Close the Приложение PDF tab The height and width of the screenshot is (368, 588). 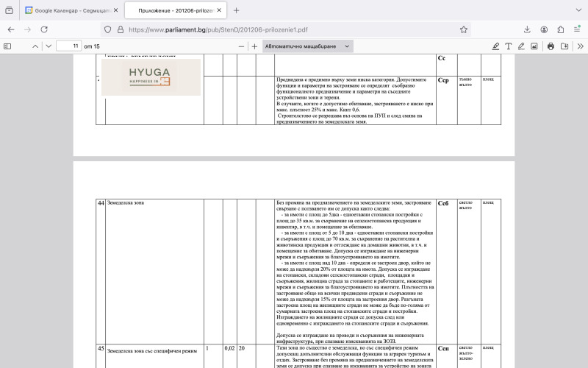click(x=219, y=10)
